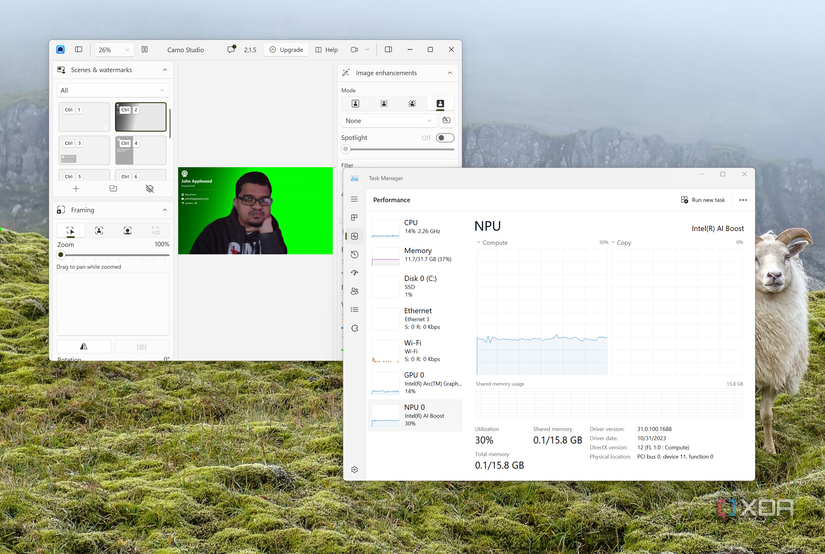The height and width of the screenshot is (554, 825).
Task: Select the first image enhancement mode icon
Action: (x=355, y=104)
